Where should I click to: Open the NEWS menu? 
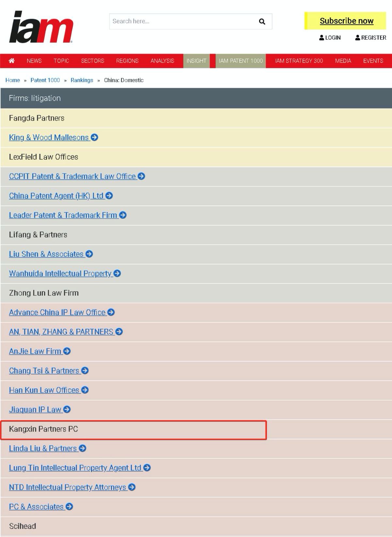[x=34, y=61]
